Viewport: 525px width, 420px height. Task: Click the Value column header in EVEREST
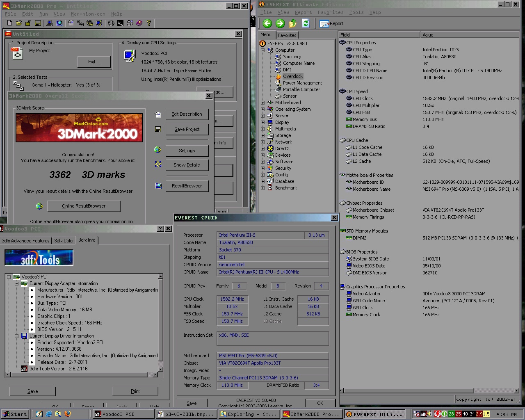coord(470,35)
